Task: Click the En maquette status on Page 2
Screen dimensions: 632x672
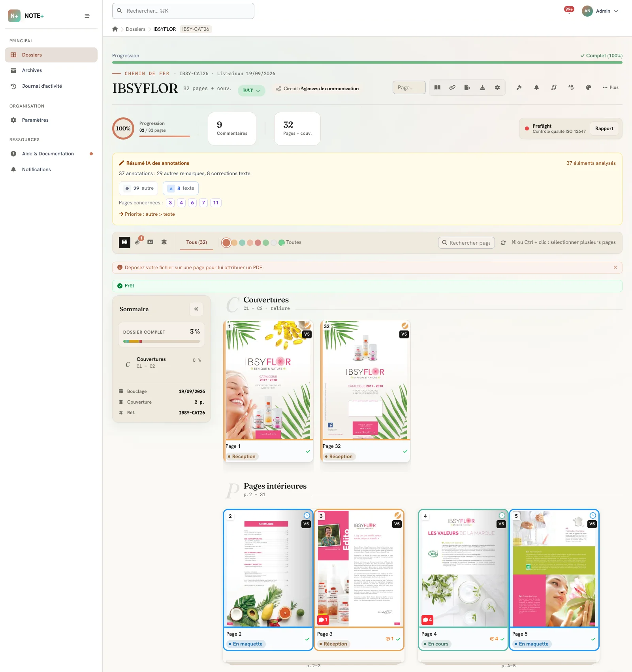Action: click(x=246, y=644)
